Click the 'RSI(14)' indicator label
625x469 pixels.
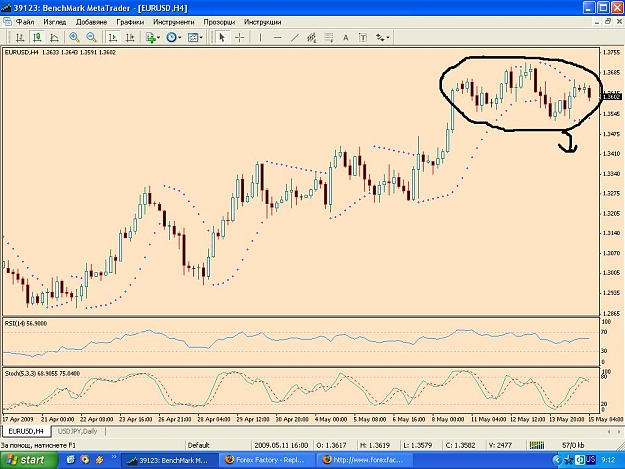click(x=14, y=323)
